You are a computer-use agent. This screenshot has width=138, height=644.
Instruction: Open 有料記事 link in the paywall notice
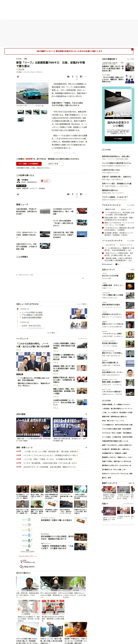[29, 159]
